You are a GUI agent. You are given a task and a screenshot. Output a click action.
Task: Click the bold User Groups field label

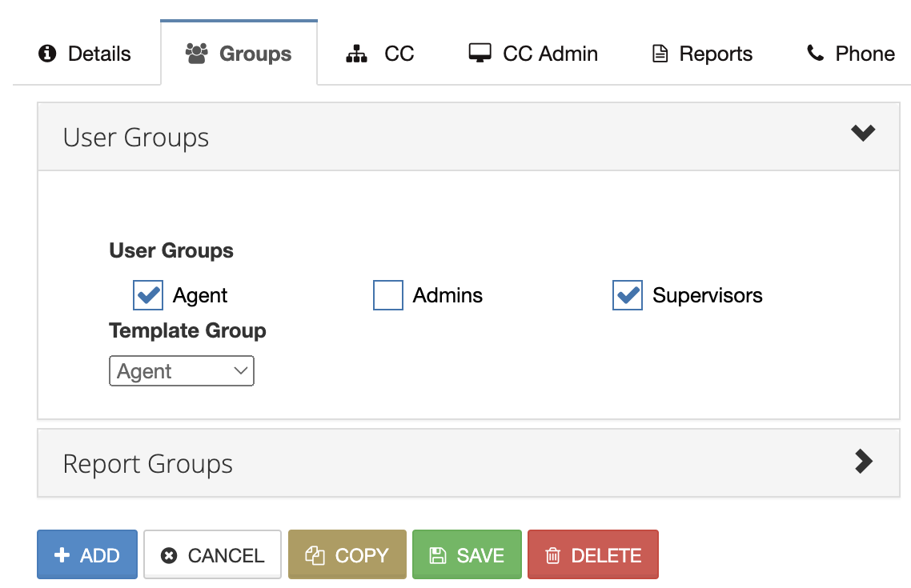pos(171,250)
